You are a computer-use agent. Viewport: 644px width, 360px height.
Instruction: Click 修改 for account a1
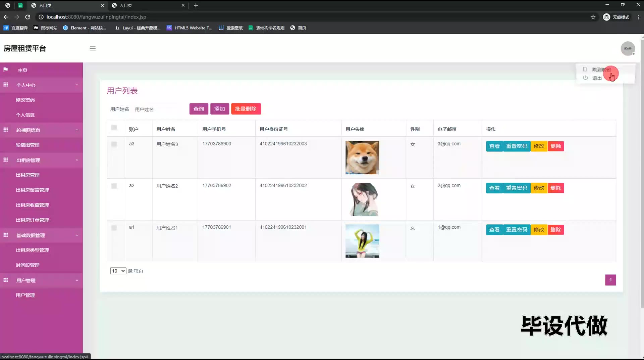coord(539,230)
